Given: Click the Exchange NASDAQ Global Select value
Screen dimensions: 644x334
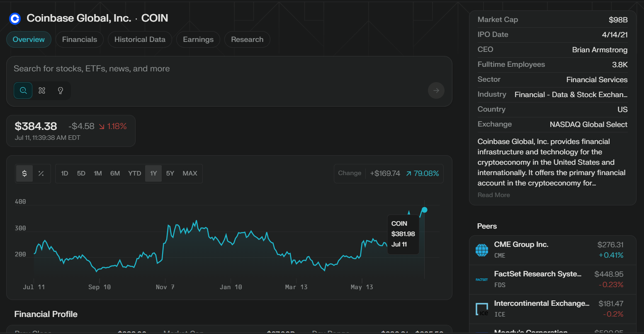Looking at the screenshot, I should pos(588,124).
